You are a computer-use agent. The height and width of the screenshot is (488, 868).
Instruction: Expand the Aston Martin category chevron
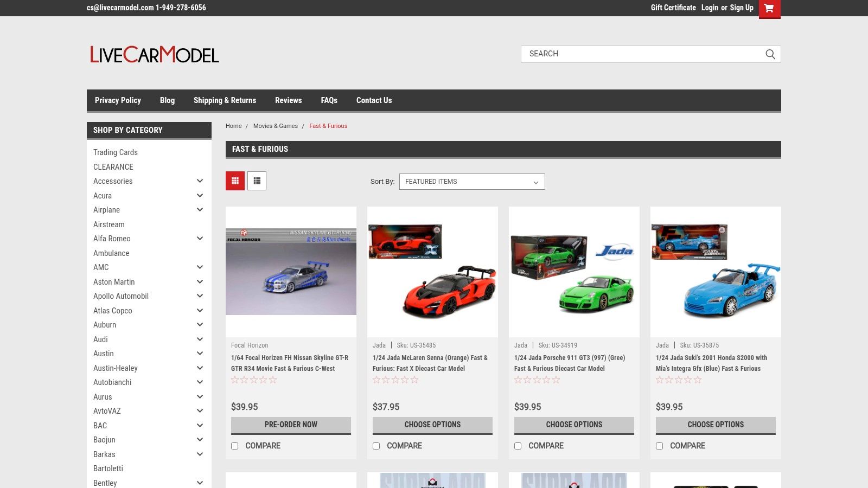(200, 282)
